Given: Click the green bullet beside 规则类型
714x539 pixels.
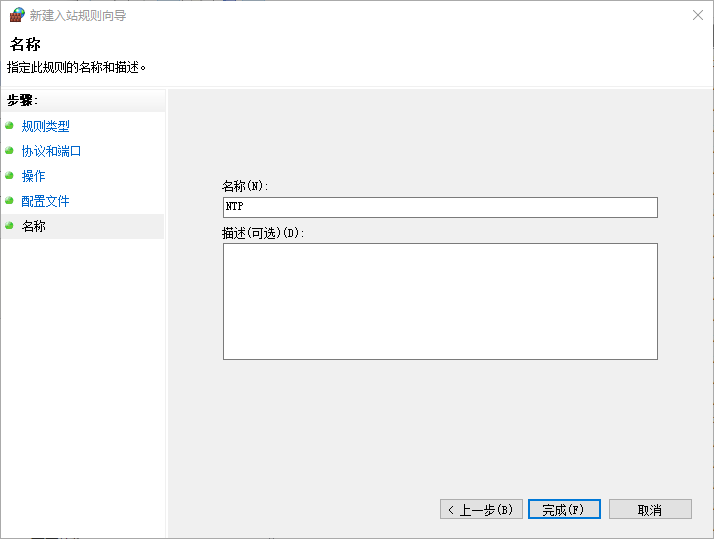Looking at the screenshot, I should (9, 126).
